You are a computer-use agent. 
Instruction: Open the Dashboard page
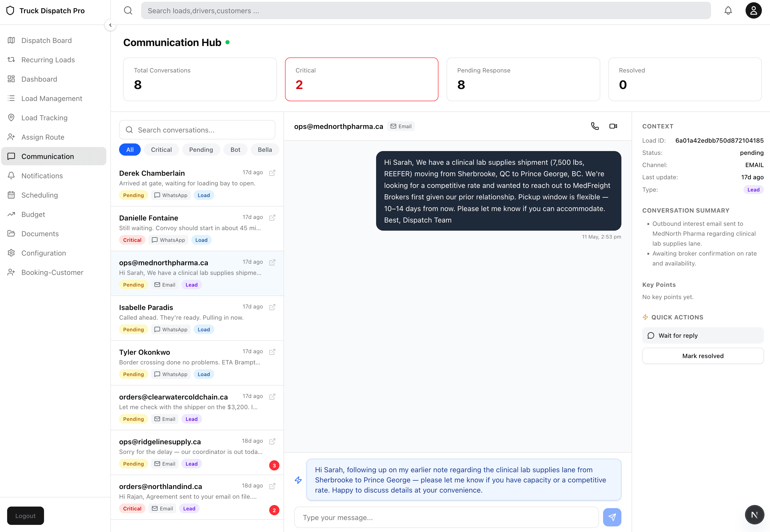pos(53,79)
